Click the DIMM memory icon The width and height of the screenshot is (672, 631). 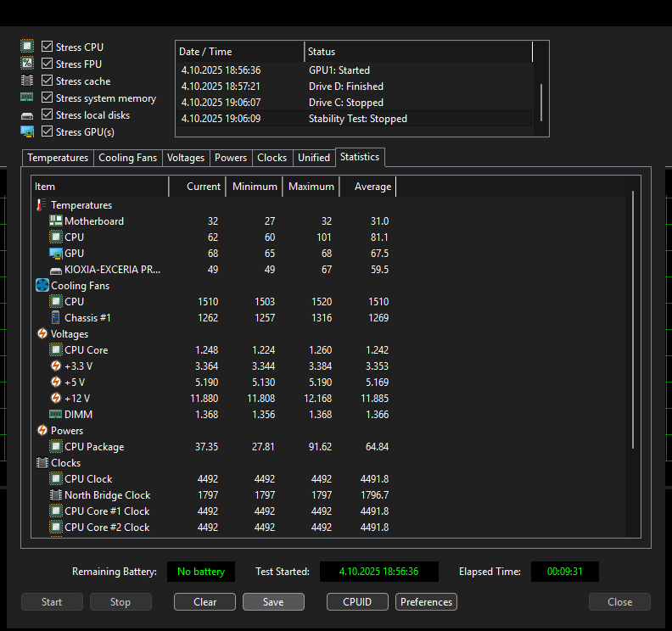click(56, 414)
